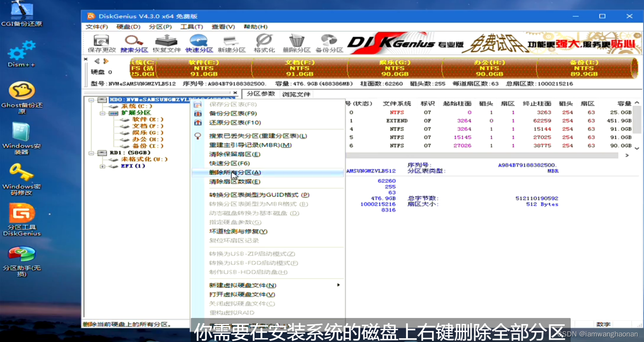Select 系统 (C:) in tree
Screen dimensions: 644x342
click(x=136, y=106)
